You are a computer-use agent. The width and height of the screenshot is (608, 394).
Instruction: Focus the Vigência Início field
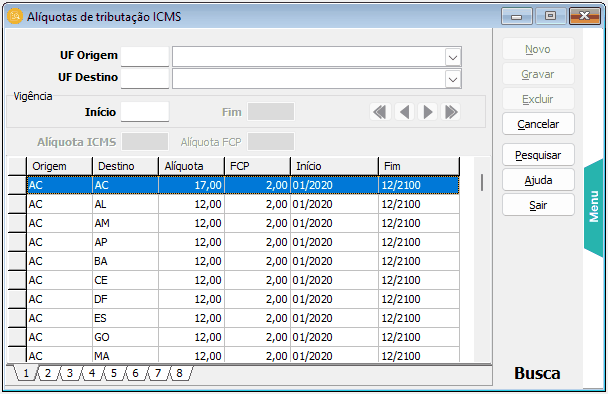click(145, 112)
